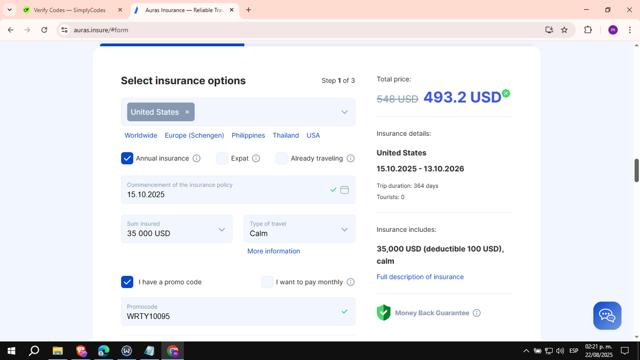Show info for Annual insurance
640x360 pixels.
[x=196, y=158]
